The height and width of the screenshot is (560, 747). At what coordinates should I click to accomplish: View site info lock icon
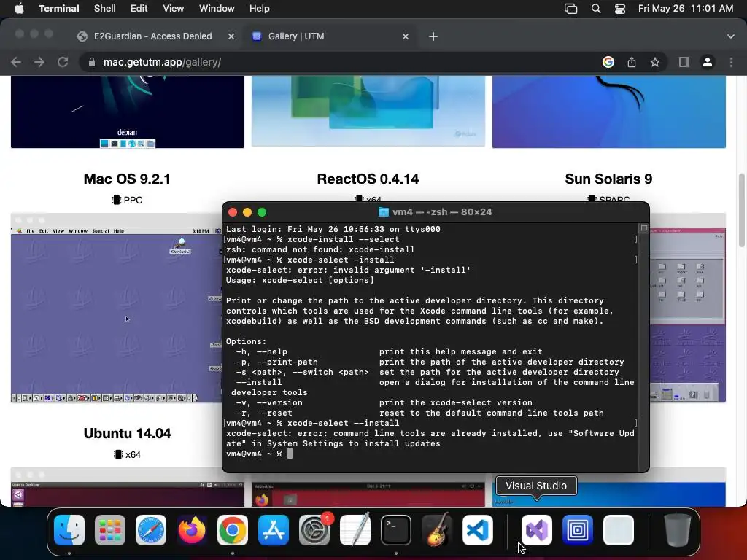click(x=92, y=62)
